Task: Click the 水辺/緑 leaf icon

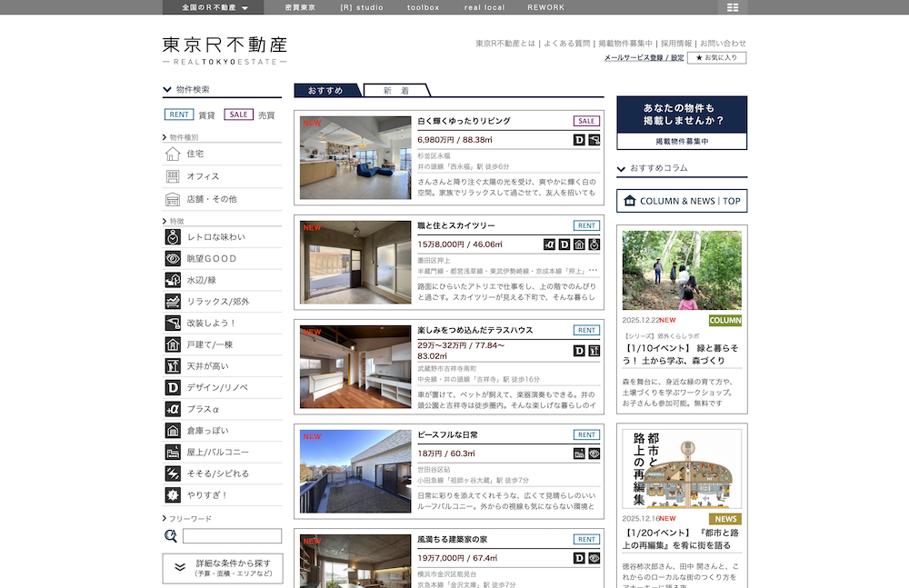Action: point(172,280)
